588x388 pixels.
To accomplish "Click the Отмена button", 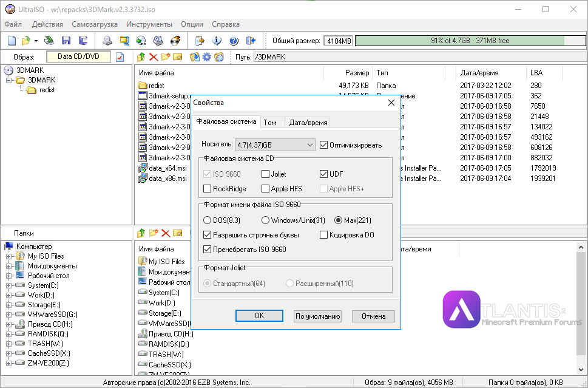I will pos(374,316).
